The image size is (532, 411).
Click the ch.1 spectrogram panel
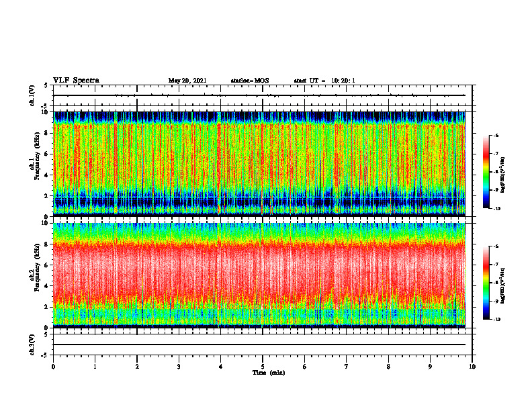259,164
